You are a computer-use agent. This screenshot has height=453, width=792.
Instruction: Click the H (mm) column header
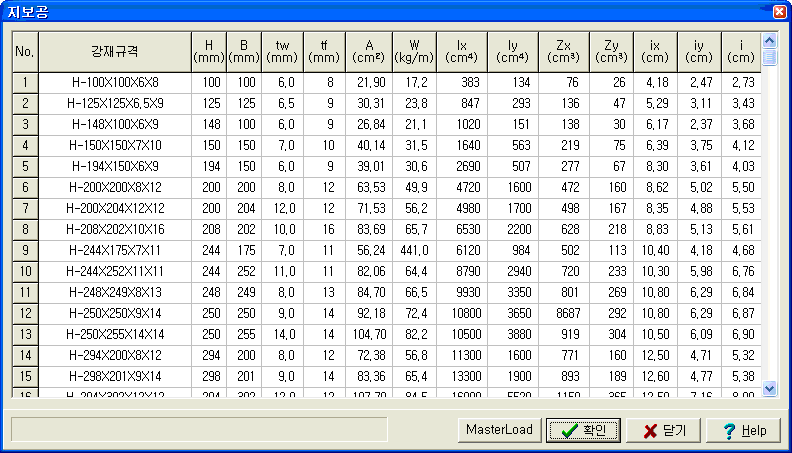(209, 52)
